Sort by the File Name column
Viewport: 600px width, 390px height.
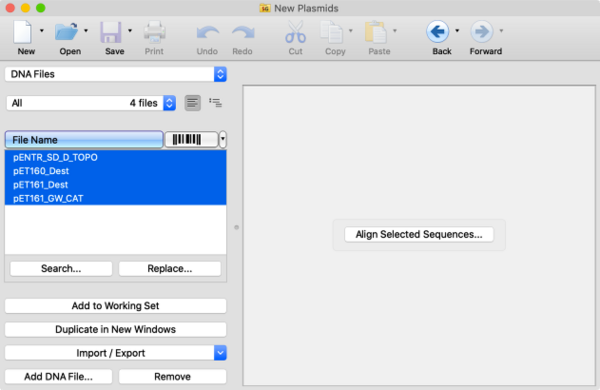point(84,140)
